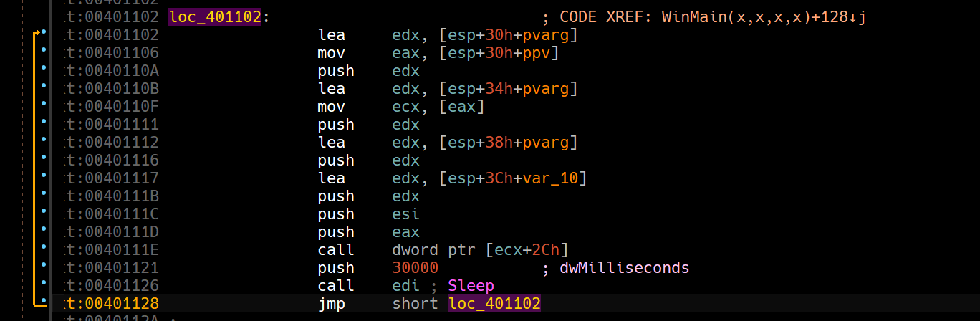Click breakpoint dot beside address 00401102
The image size is (980, 321).
44,33
